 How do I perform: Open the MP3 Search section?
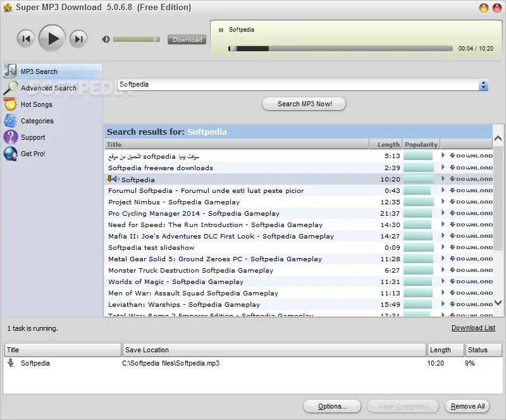[x=52, y=71]
